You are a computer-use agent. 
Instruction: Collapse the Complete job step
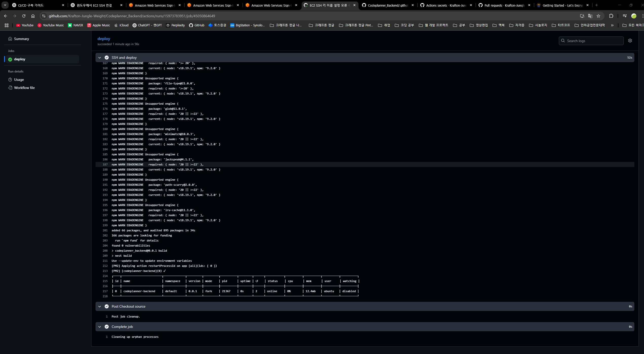[x=100, y=327]
